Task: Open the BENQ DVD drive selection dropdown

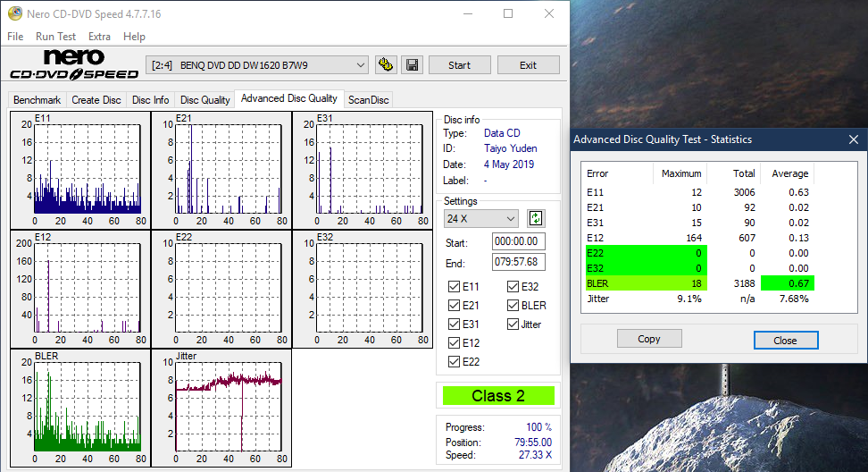Action: pyautogui.click(x=257, y=65)
